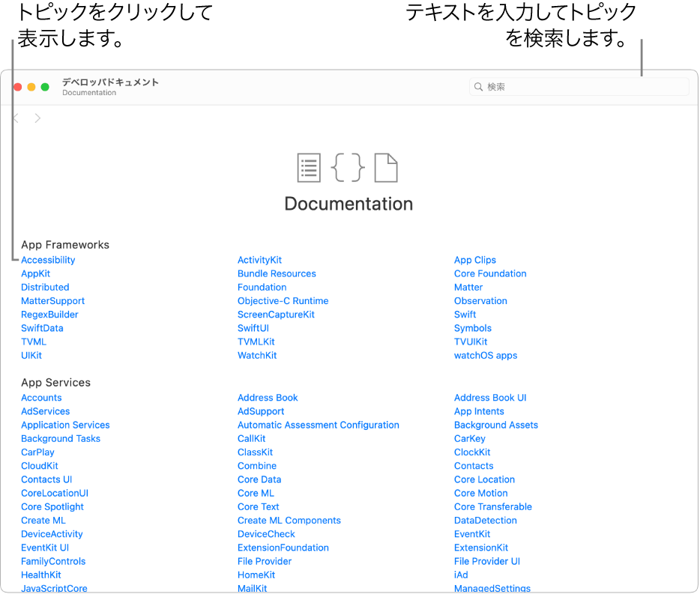The image size is (700, 594).
Task: Open the ActivityKit topic
Action: click(x=260, y=260)
